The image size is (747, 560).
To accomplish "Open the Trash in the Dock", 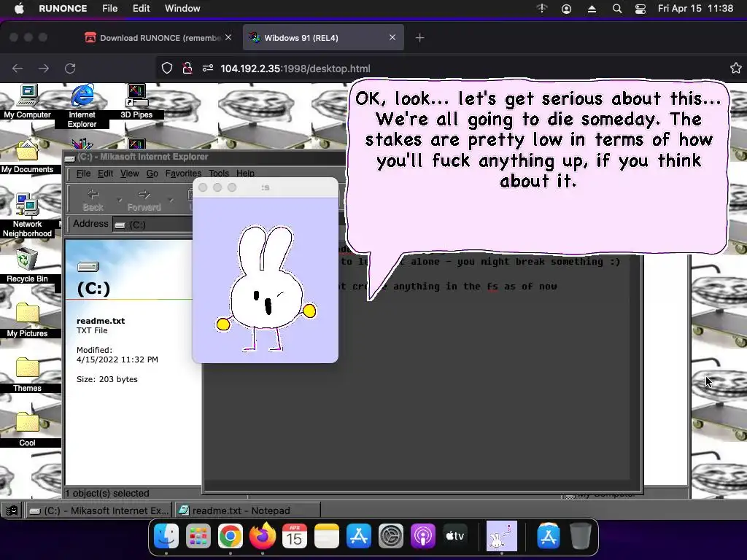I will coord(580,536).
